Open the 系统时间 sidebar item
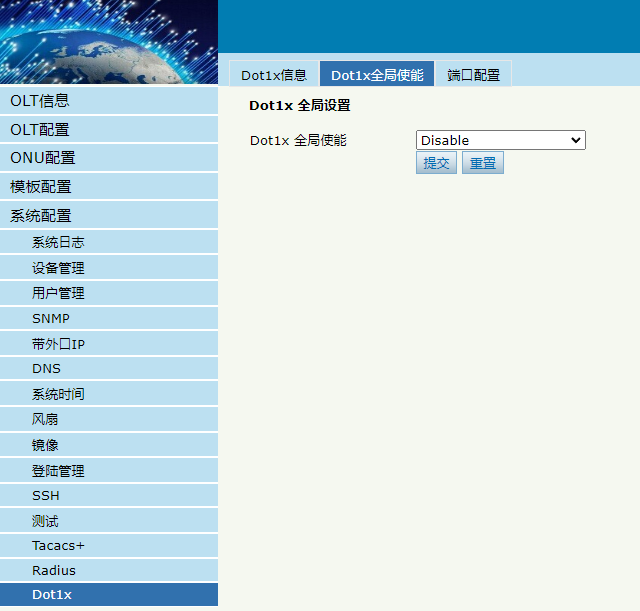This screenshot has width=640, height=611. (x=109, y=394)
